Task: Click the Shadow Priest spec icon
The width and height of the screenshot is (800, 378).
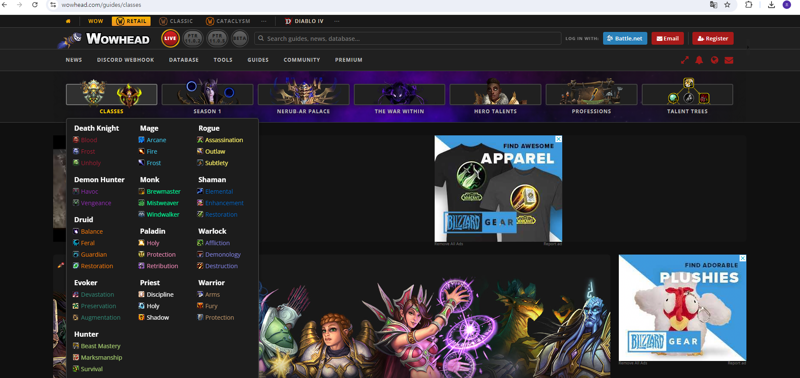Action: pyautogui.click(x=141, y=317)
